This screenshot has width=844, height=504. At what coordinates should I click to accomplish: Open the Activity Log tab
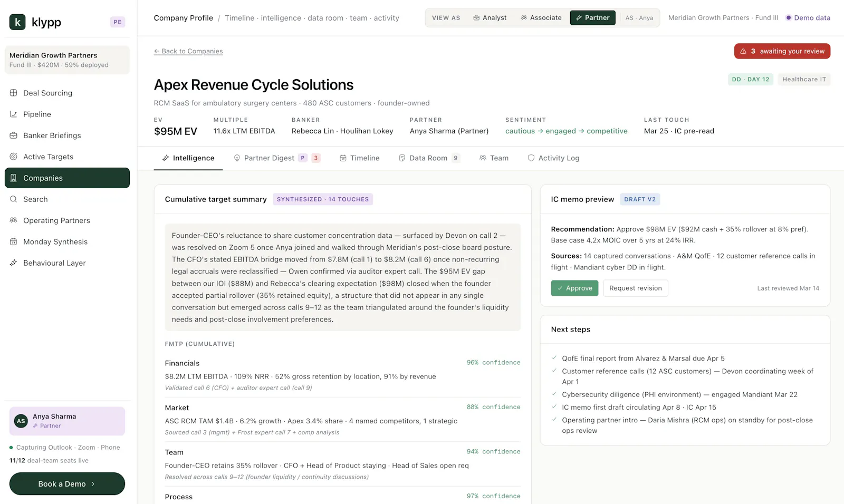pyautogui.click(x=553, y=158)
